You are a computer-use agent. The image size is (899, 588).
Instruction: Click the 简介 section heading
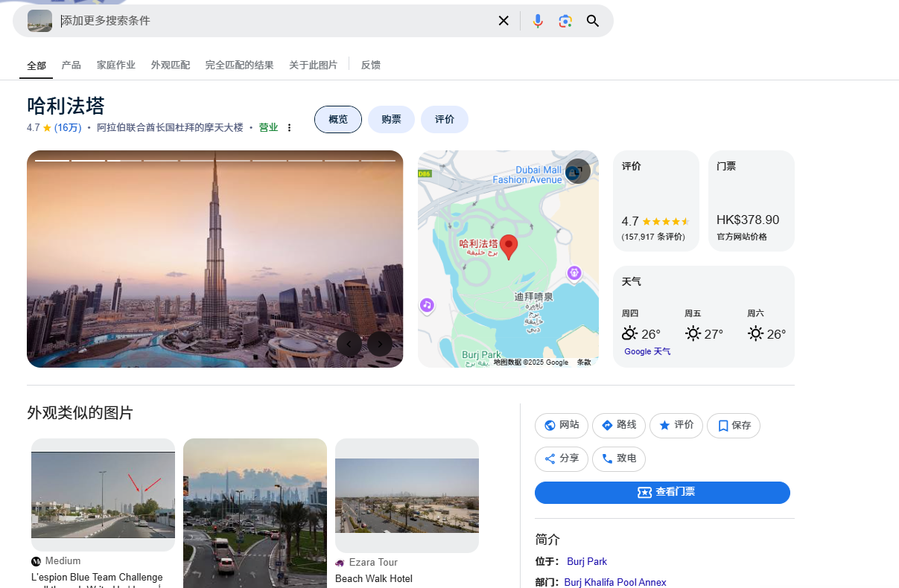[x=547, y=540]
